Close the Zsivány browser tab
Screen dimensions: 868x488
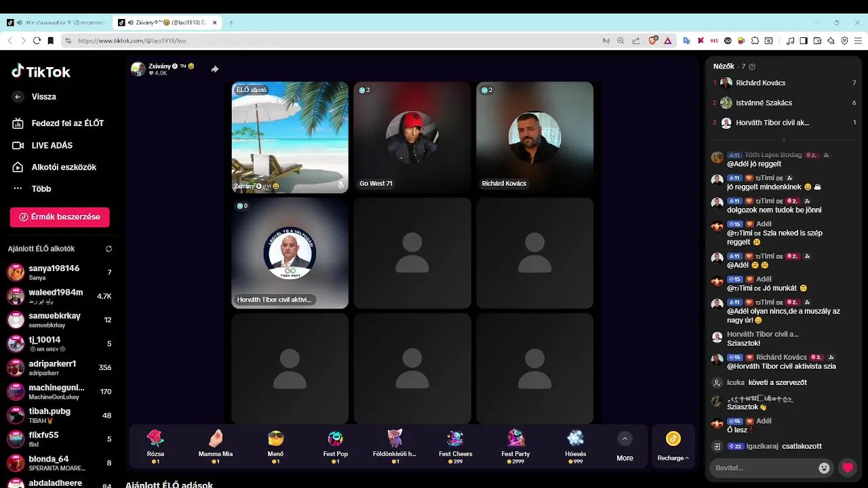[x=215, y=22]
